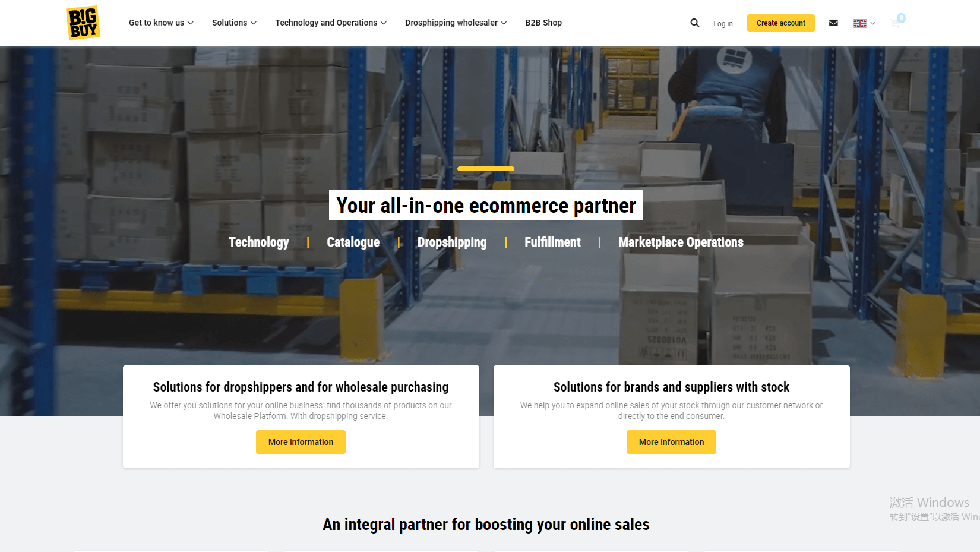Select the Technology hero link
This screenshot has height=552, width=980.
(x=259, y=242)
